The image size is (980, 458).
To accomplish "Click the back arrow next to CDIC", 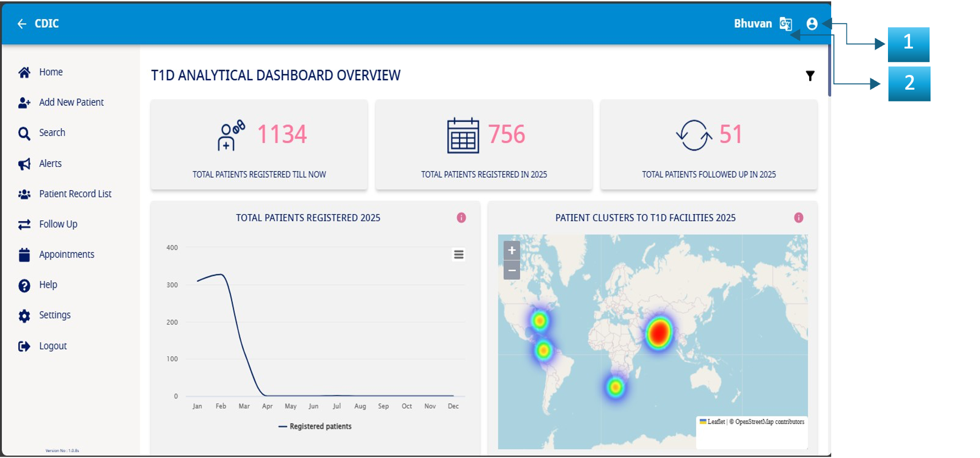I will pos(22,24).
